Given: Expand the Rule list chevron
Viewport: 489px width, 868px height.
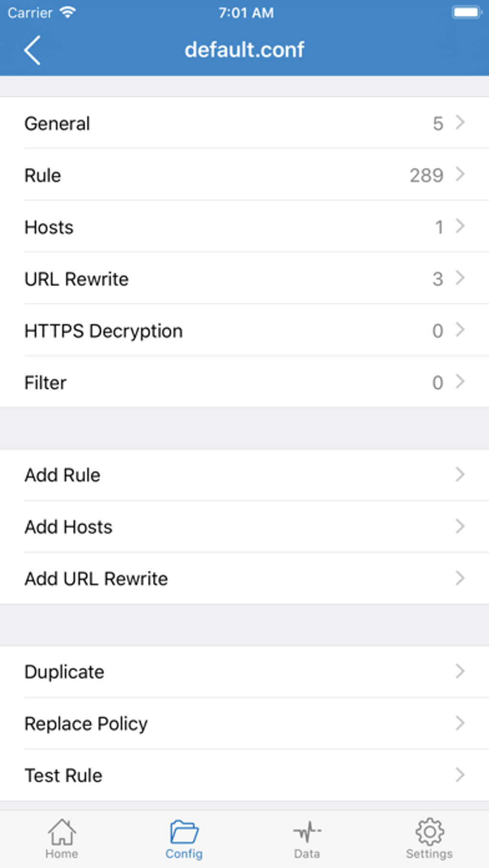Looking at the screenshot, I should 460,174.
